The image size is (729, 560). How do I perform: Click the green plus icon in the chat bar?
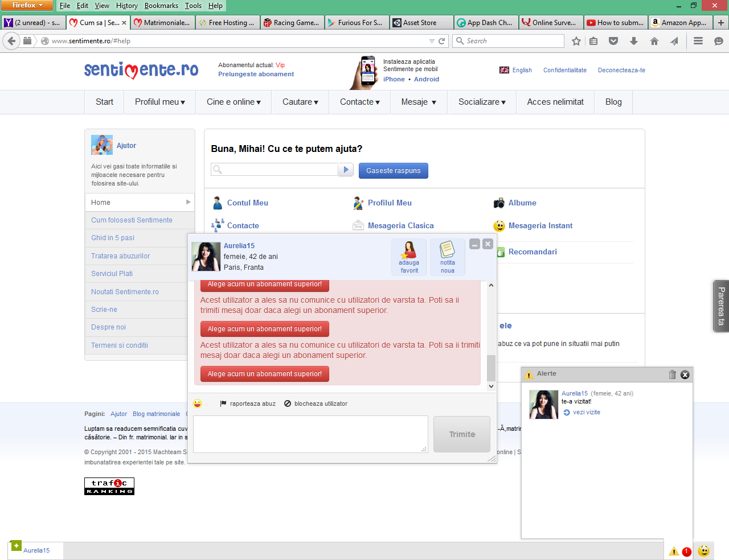[17, 545]
